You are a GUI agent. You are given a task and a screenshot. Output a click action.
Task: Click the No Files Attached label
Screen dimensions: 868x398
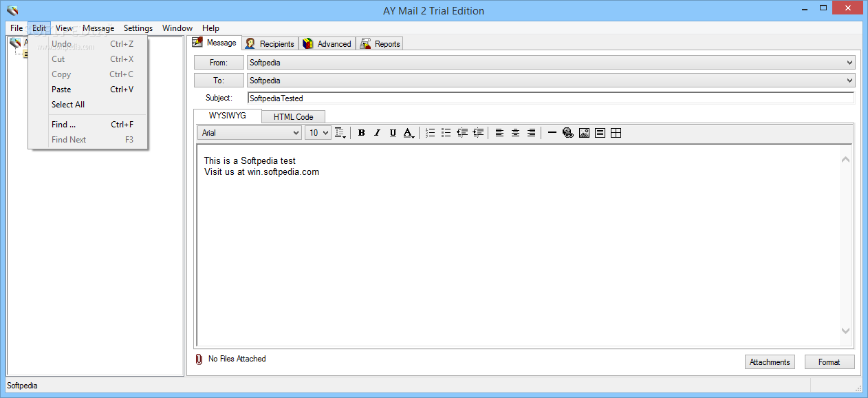tap(237, 359)
